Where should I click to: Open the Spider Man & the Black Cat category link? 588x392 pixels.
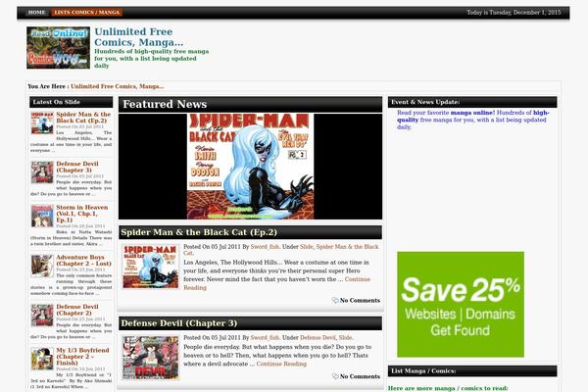point(347,246)
